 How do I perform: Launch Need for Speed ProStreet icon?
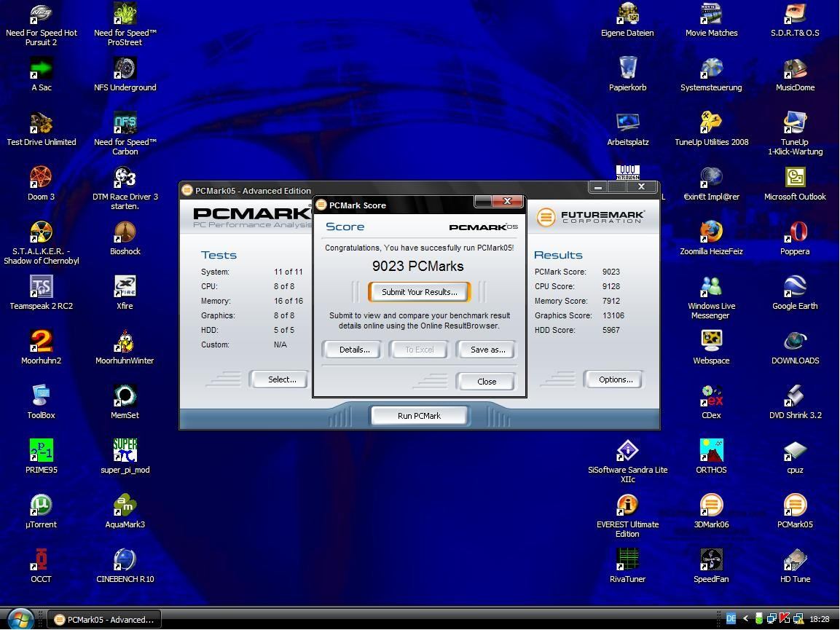(x=125, y=15)
